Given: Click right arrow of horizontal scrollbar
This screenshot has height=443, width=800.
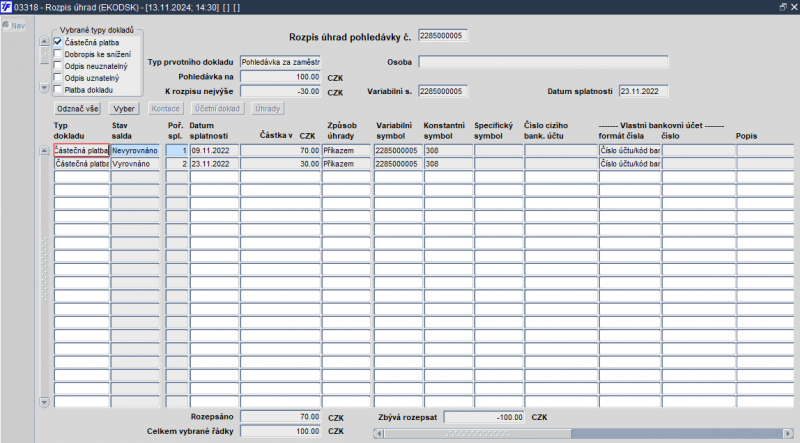Looking at the screenshot, I should [792, 433].
